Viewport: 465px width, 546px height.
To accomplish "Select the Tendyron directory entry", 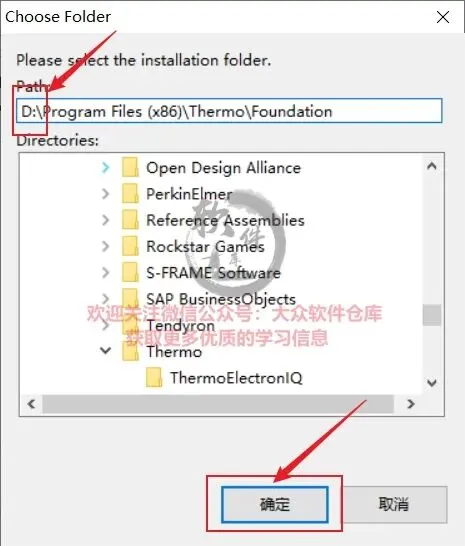I will 180,325.
